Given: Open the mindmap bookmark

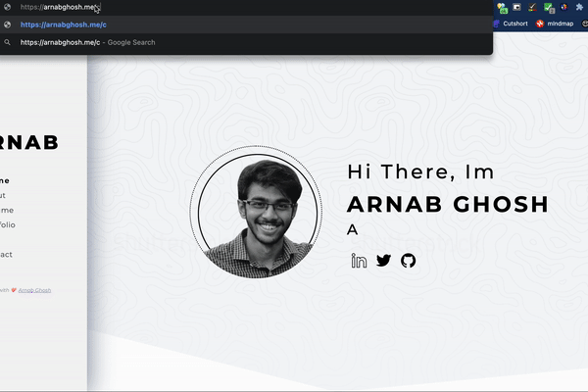Looking at the screenshot, I should (555, 24).
